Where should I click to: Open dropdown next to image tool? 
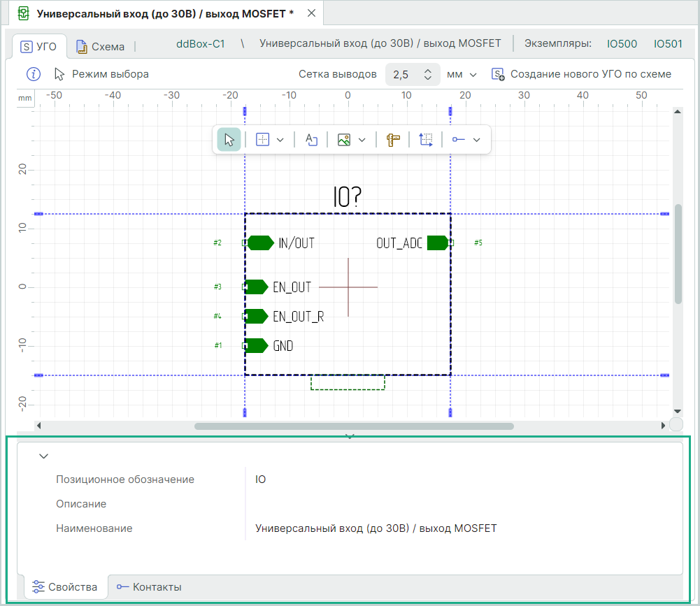(362, 140)
